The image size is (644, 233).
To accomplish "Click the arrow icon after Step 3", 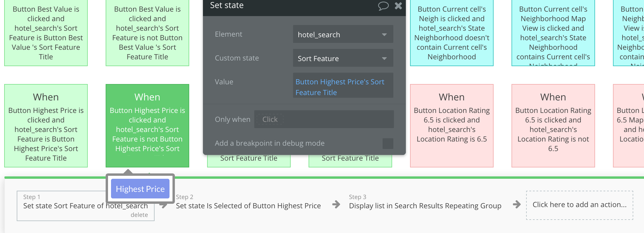I will [x=517, y=204].
